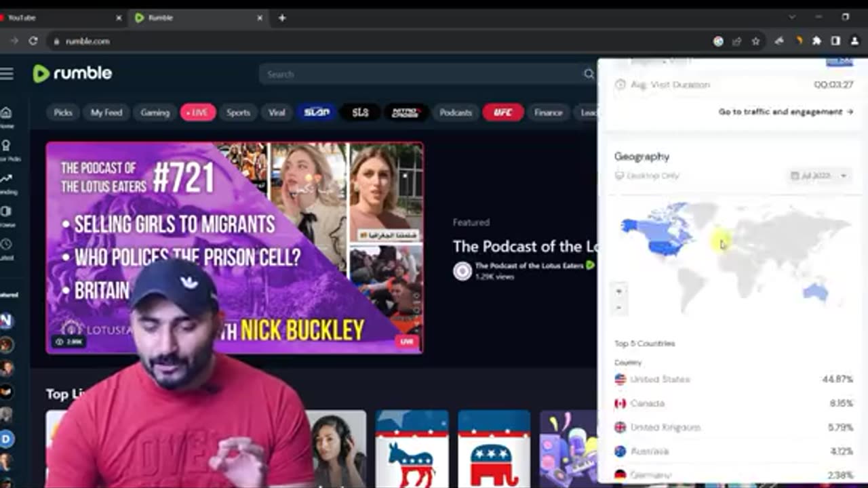Select the Nitro Cross category
The width and height of the screenshot is (868, 488).
pos(406,113)
